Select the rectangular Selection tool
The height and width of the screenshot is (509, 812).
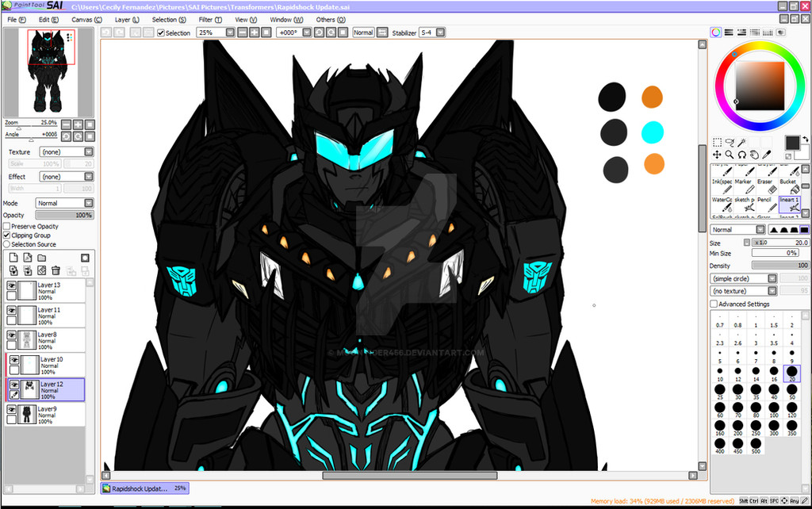717,143
